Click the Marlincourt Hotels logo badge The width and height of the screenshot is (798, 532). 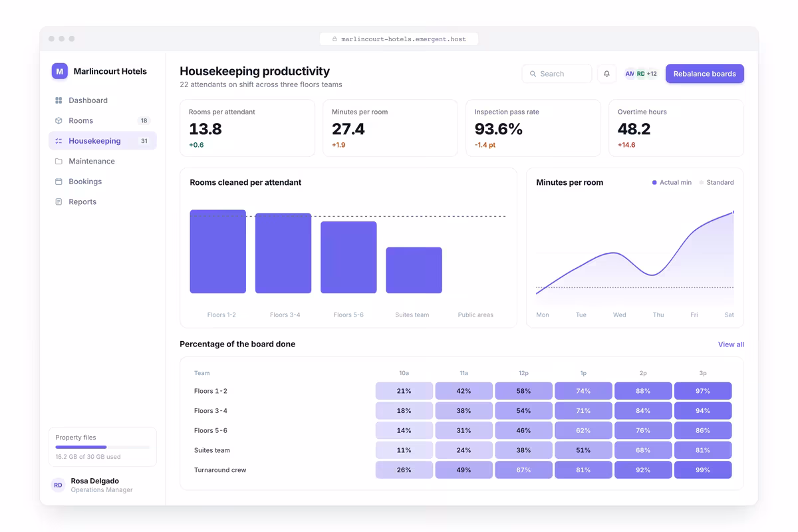(60, 71)
